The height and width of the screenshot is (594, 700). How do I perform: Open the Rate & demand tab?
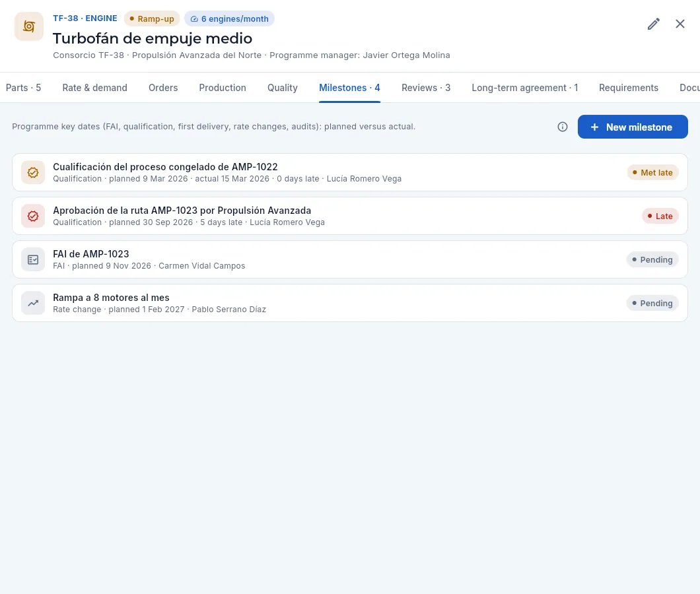point(94,88)
